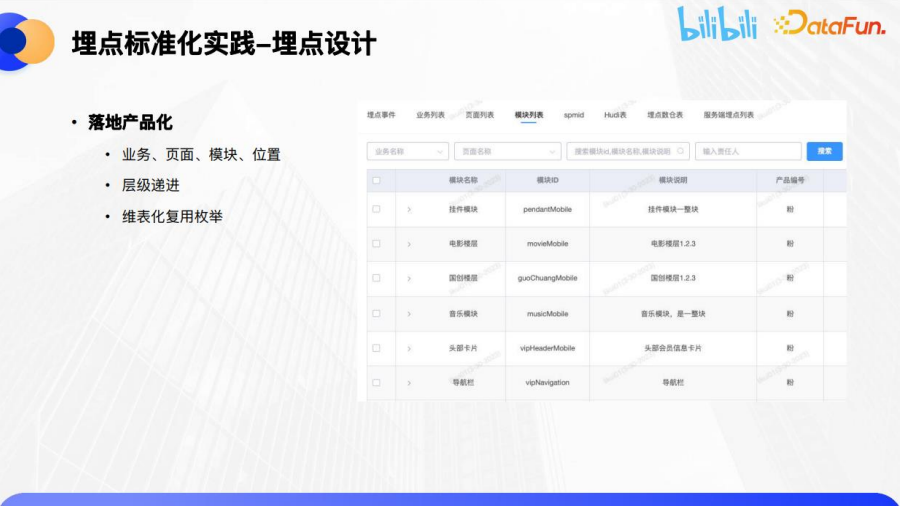Click the 电影楼层1.2.3 description cell

click(673, 244)
